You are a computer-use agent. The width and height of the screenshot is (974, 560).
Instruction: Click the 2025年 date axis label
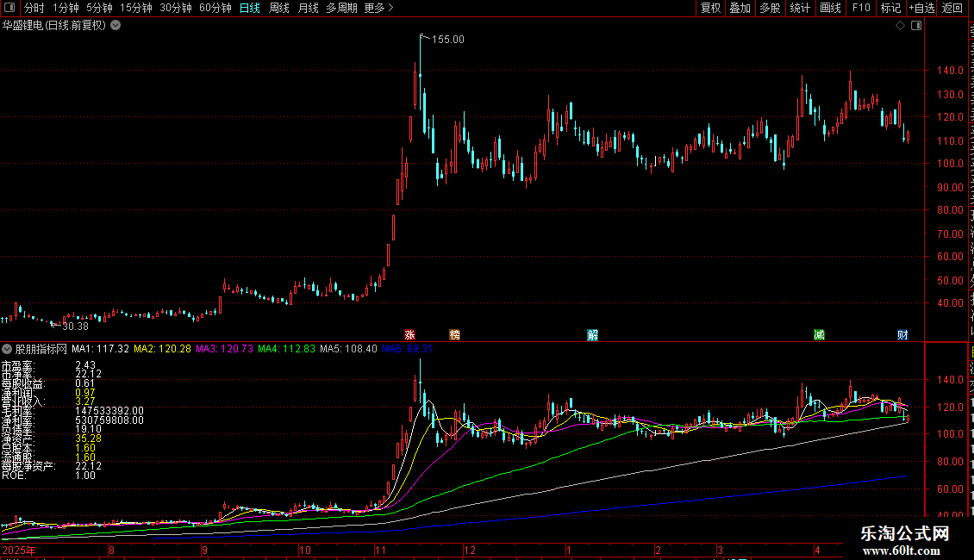click(19, 550)
